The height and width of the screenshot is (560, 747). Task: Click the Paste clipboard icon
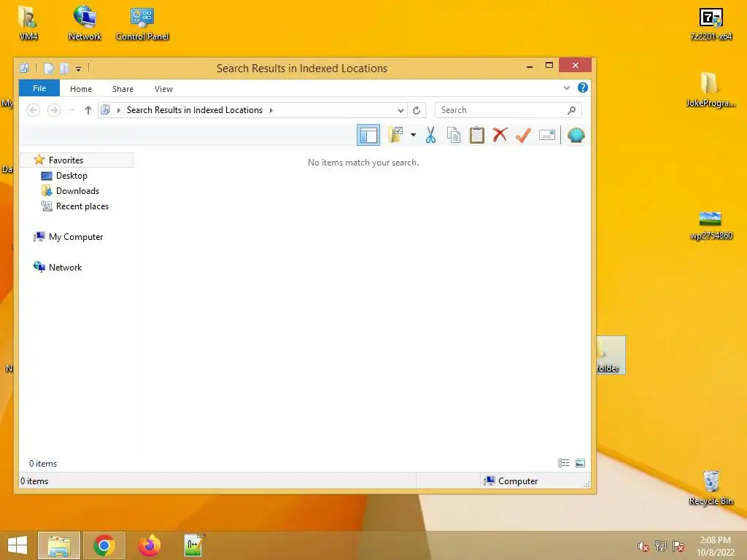pyautogui.click(x=477, y=135)
